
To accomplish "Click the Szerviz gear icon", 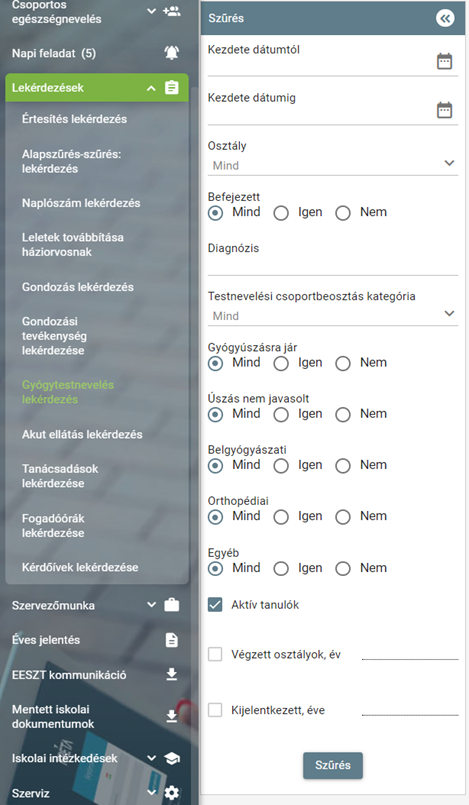I will (171, 793).
